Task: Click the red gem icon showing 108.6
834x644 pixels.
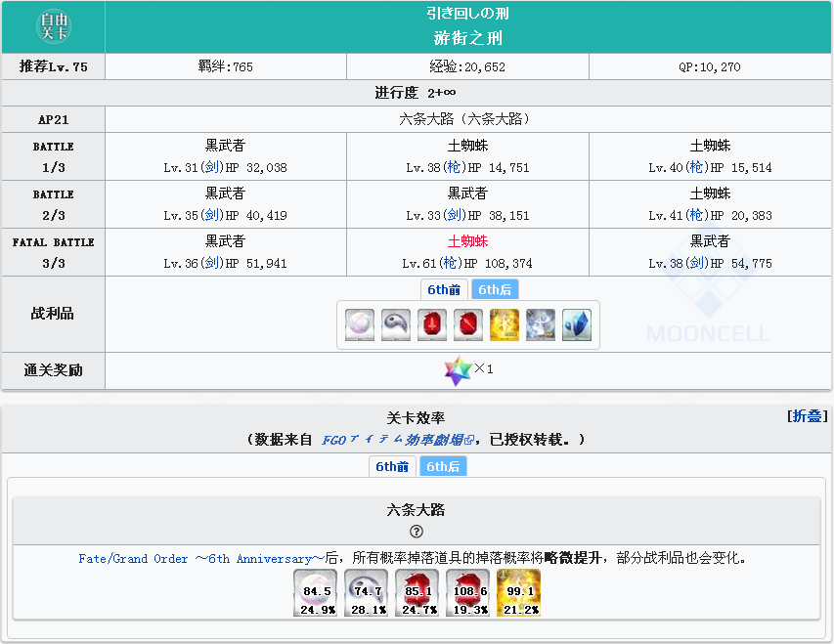Action: (x=467, y=593)
